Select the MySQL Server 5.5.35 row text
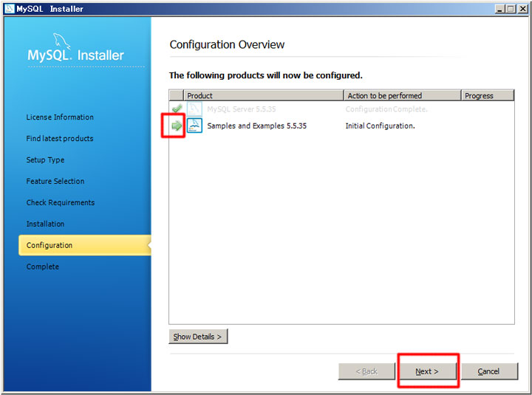This screenshot has width=532, height=395. pos(242,109)
